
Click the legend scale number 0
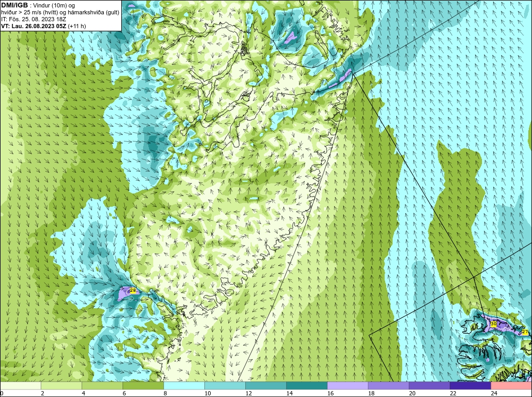tap(2, 393)
